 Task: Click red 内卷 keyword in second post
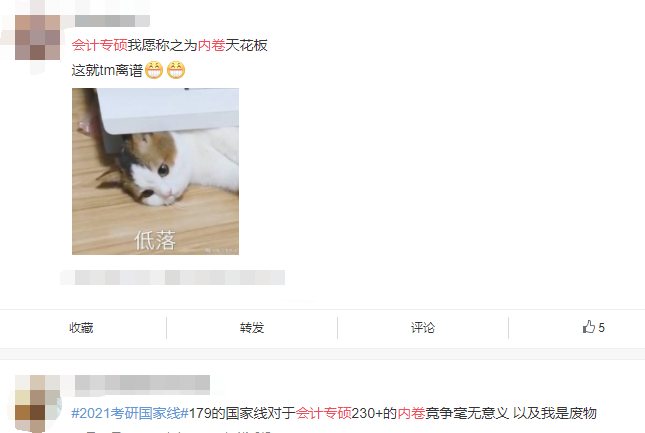pos(411,413)
